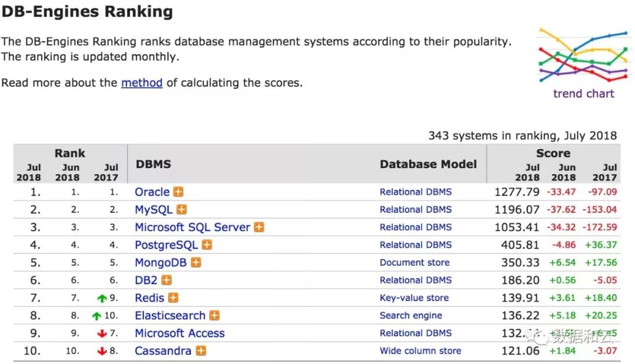Click the plus icon beside MongoDB
The height and width of the screenshot is (364, 635).
[196, 262]
